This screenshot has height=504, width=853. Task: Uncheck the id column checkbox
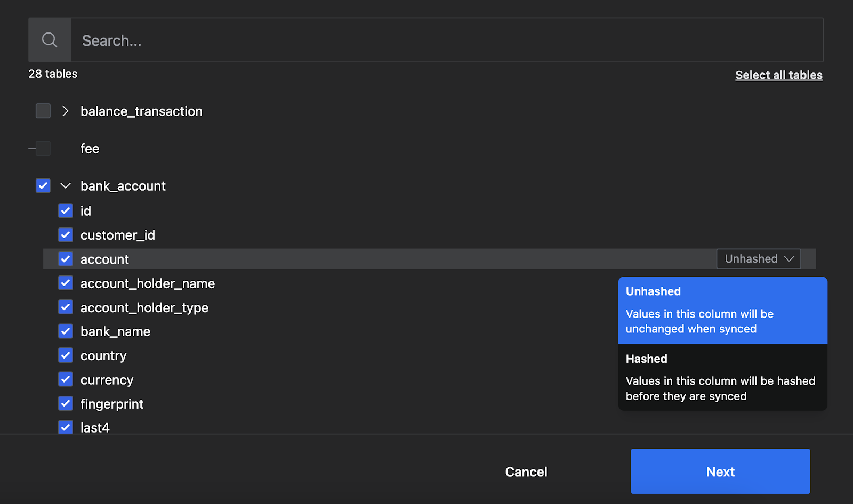point(66,210)
